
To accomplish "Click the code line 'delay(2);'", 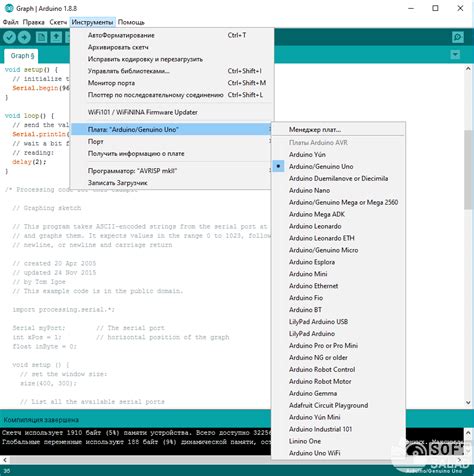I will (29, 162).
